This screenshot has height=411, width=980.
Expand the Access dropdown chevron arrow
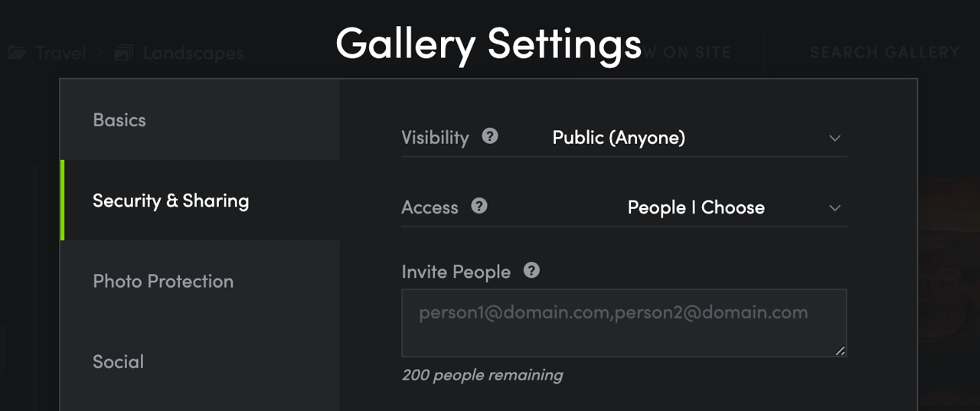pyautogui.click(x=835, y=208)
